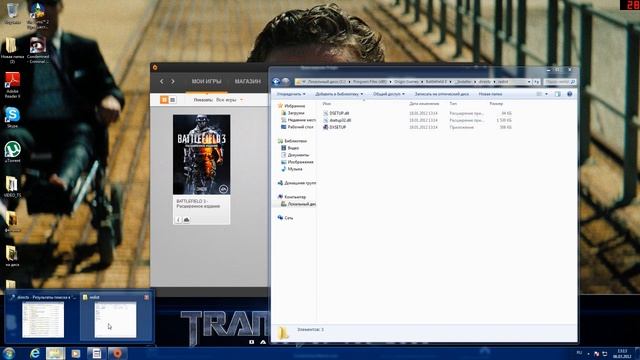Click the cloud icon under Battlefield 3

pos(187,220)
